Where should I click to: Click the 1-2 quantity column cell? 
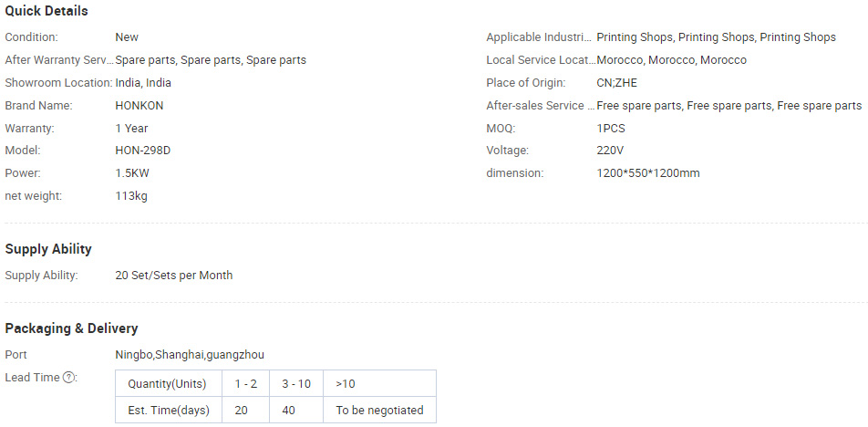pyautogui.click(x=246, y=384)
